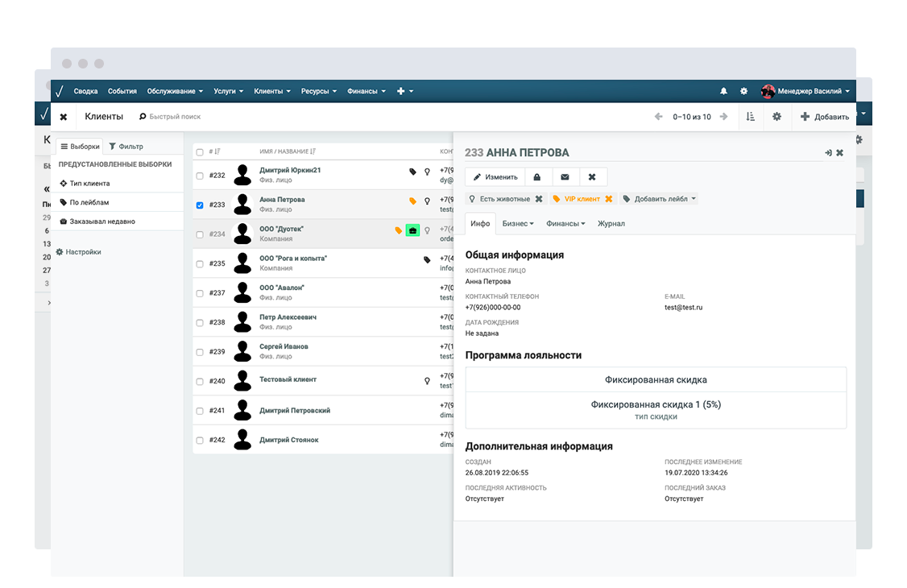Check the box for client #237

click(x=200, y=294)
